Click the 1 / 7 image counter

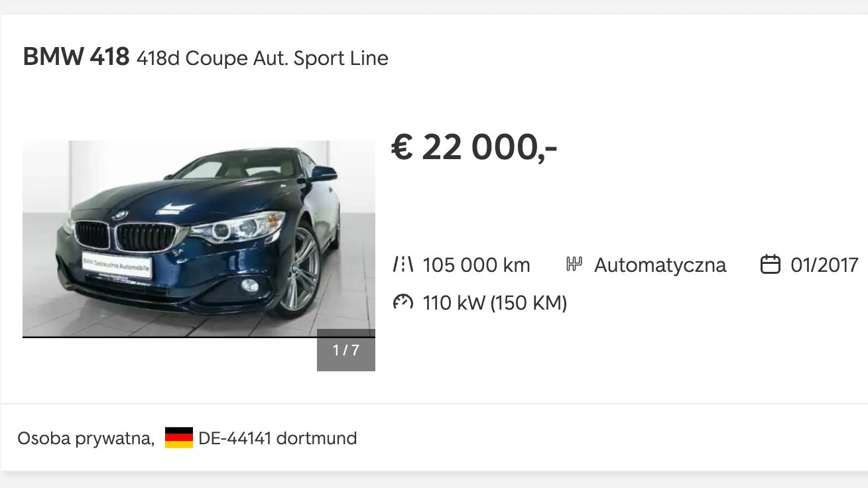point(346,350)
